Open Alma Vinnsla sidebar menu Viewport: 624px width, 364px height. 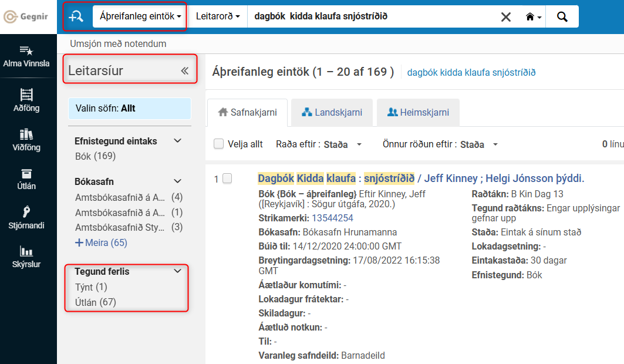click(x=26, y=56)
